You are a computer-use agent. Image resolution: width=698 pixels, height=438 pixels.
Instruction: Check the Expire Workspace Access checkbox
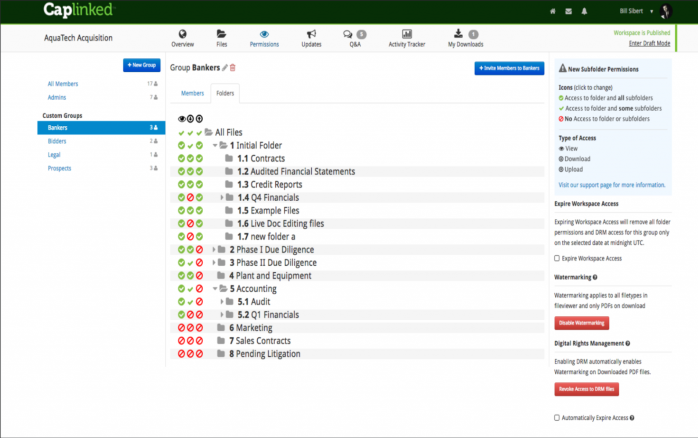(557, 258)
